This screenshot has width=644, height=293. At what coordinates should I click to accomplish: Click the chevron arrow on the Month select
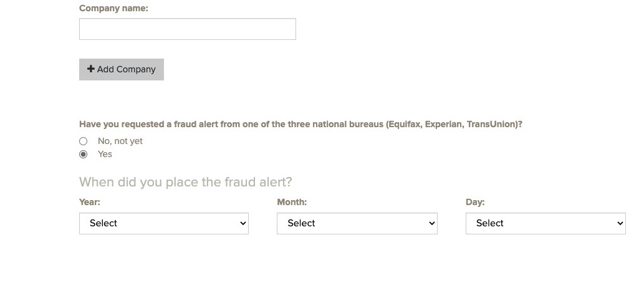(x=431, y=224)
